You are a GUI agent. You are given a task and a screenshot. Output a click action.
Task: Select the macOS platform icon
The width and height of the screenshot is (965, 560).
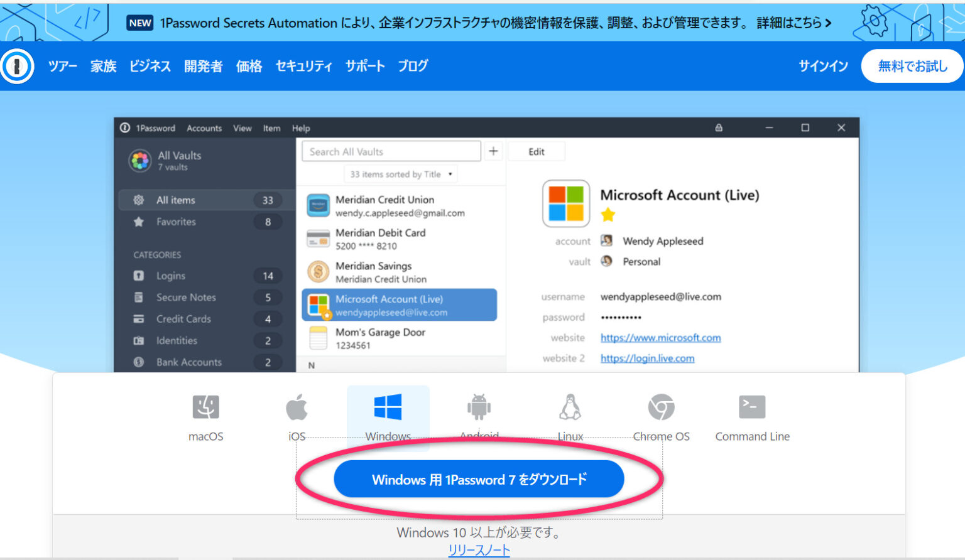click(205, 407)
